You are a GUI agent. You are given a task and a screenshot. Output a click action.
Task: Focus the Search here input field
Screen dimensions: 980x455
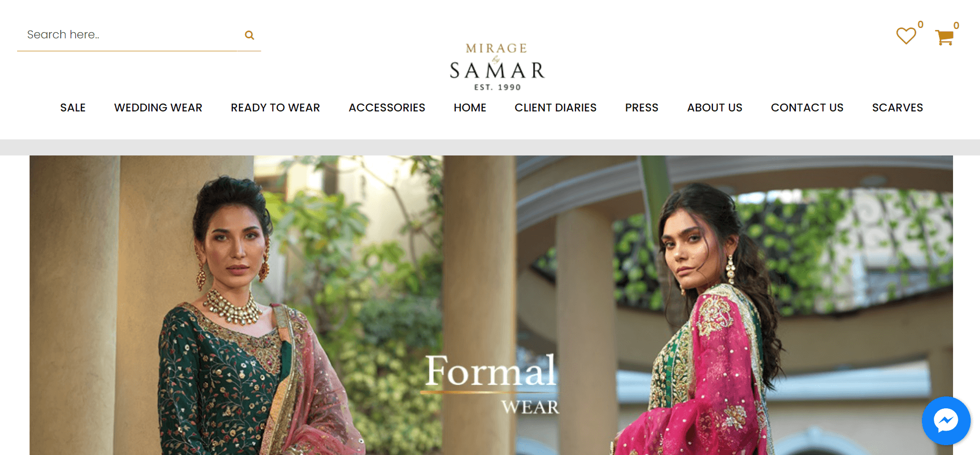(130, 35)
